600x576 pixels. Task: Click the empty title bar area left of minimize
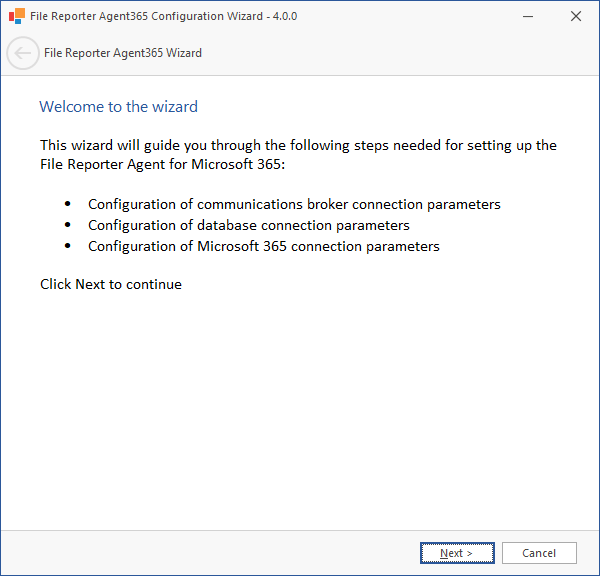400,16
